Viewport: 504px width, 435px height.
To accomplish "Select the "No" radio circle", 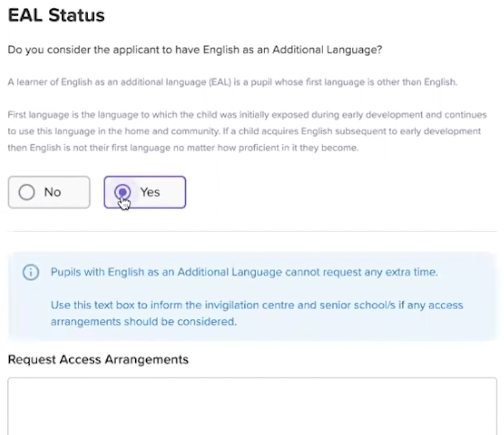I will click(27, 192).
